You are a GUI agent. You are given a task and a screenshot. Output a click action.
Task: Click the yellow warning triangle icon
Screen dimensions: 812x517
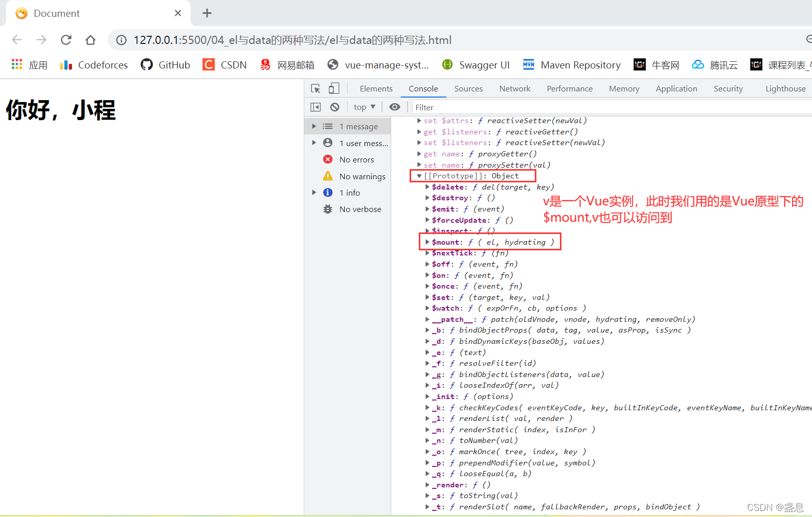point(328,176)
